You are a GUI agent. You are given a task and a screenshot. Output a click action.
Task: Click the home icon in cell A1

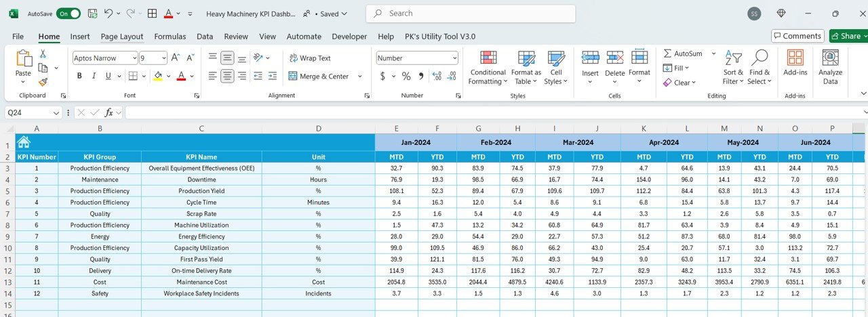[x=24, y=142]
